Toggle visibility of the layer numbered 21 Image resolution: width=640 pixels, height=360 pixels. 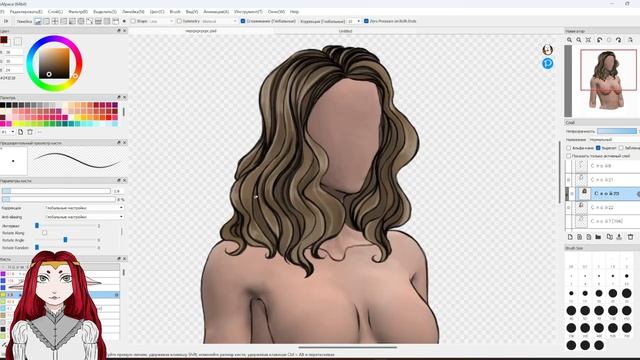(x=569, y=180)
